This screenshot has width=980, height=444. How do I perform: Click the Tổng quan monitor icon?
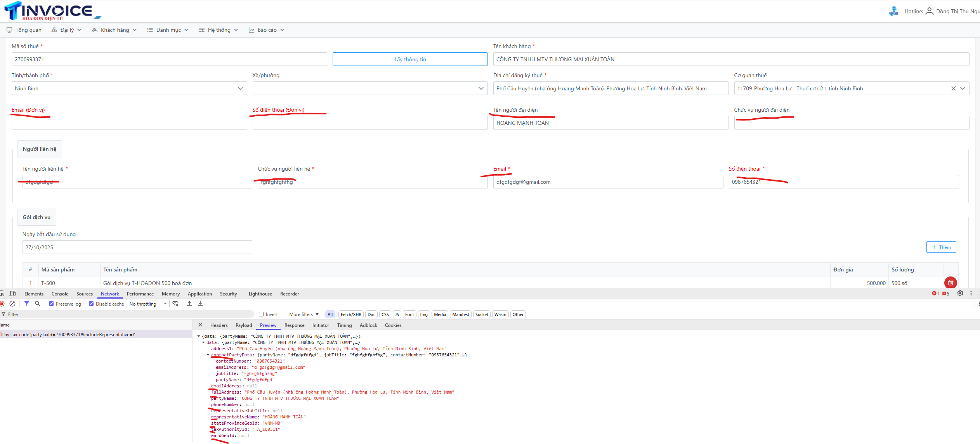pos(9,30)
